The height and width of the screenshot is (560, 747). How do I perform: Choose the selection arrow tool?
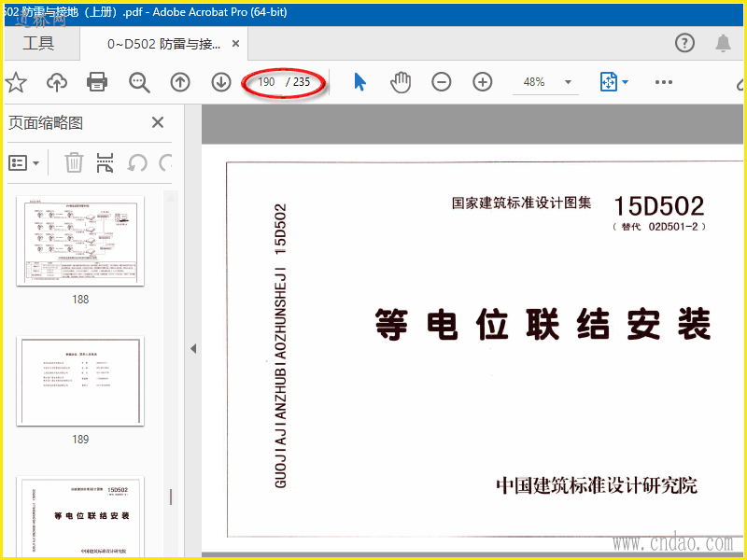point(360,82)
